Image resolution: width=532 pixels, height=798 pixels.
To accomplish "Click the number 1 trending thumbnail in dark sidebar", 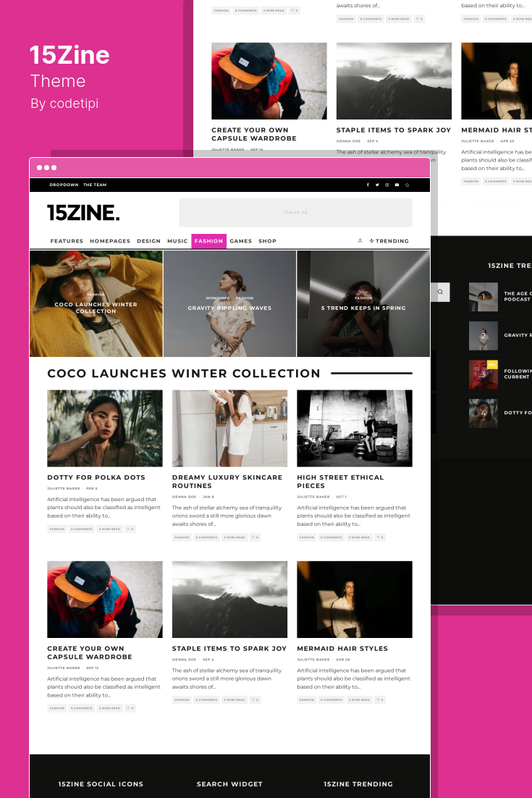I will (x=484, y=297).
